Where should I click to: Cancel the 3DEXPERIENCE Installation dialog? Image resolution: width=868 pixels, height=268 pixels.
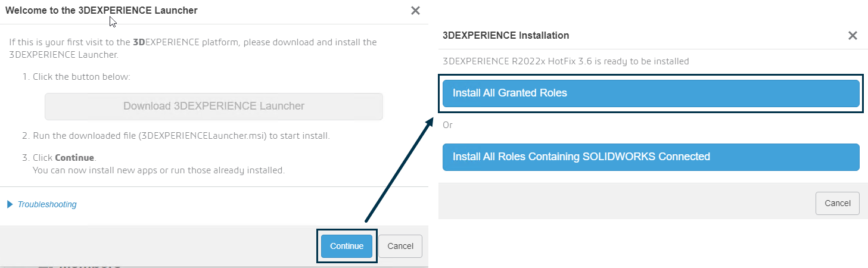837,203
